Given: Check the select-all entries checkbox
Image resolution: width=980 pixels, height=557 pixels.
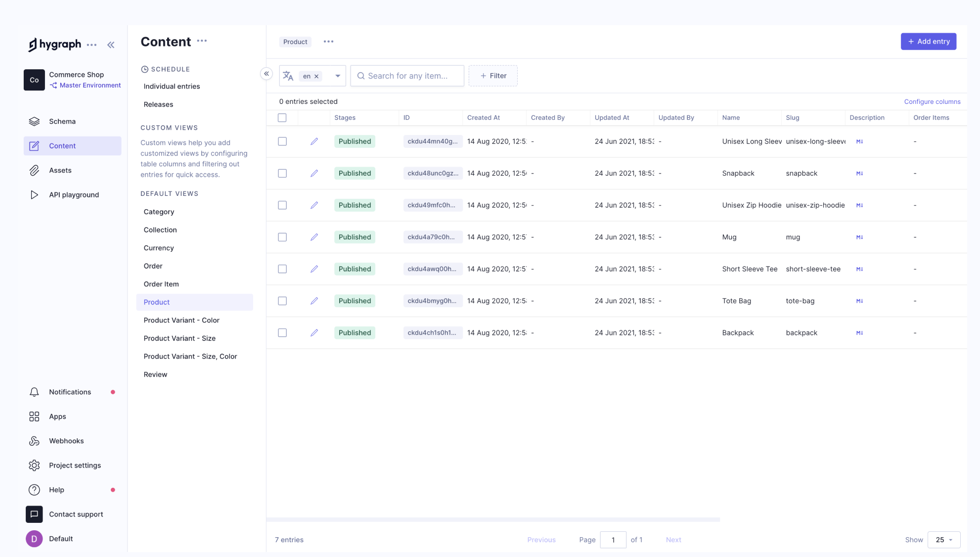Looking at the screenshot, I should 282,118.
